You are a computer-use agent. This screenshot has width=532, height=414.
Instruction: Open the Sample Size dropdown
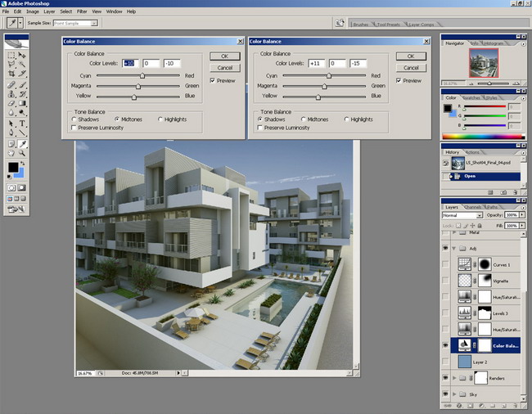(x=94, y=23)
